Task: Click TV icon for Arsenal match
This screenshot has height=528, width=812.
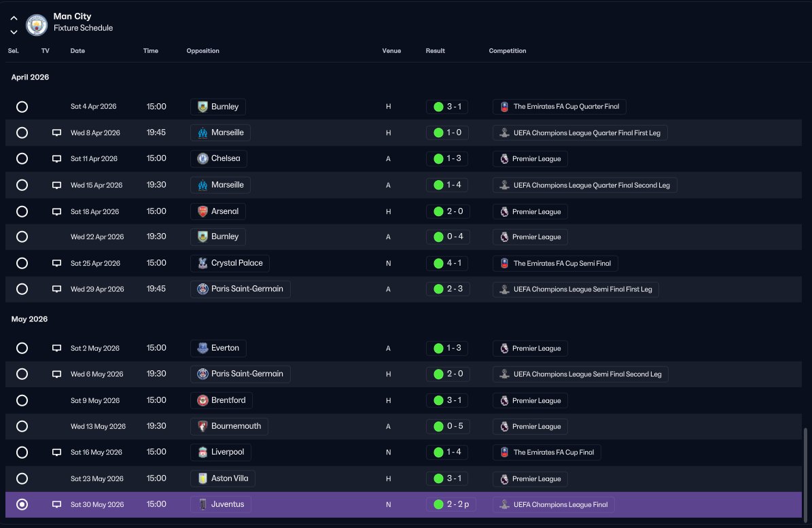Action: [x=56, y=211]
